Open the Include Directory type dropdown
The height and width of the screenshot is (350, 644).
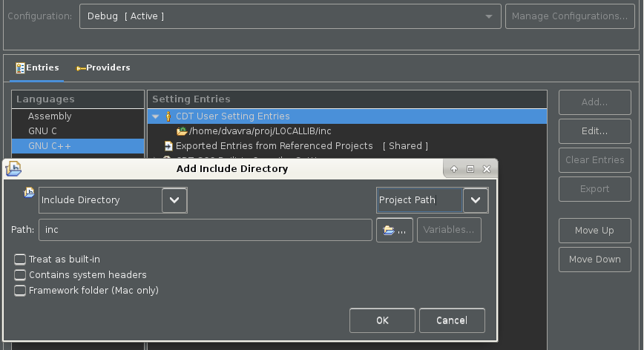(x=174, y=199)
